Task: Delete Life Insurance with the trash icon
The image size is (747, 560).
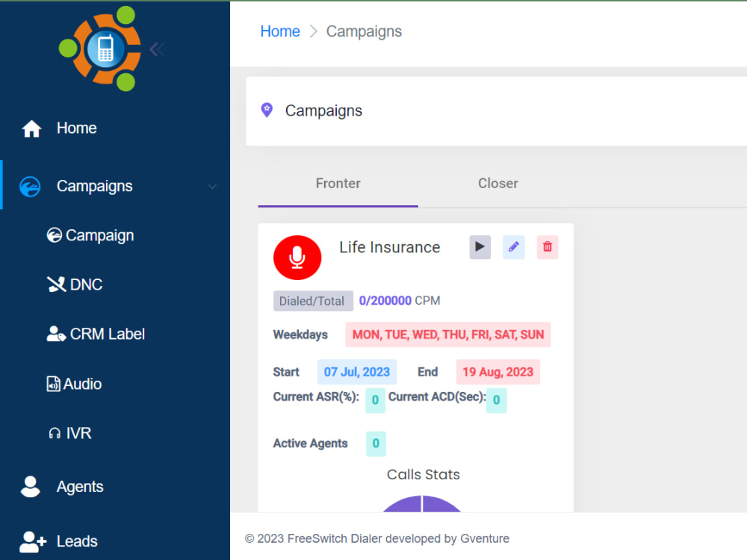Action: 547,247
